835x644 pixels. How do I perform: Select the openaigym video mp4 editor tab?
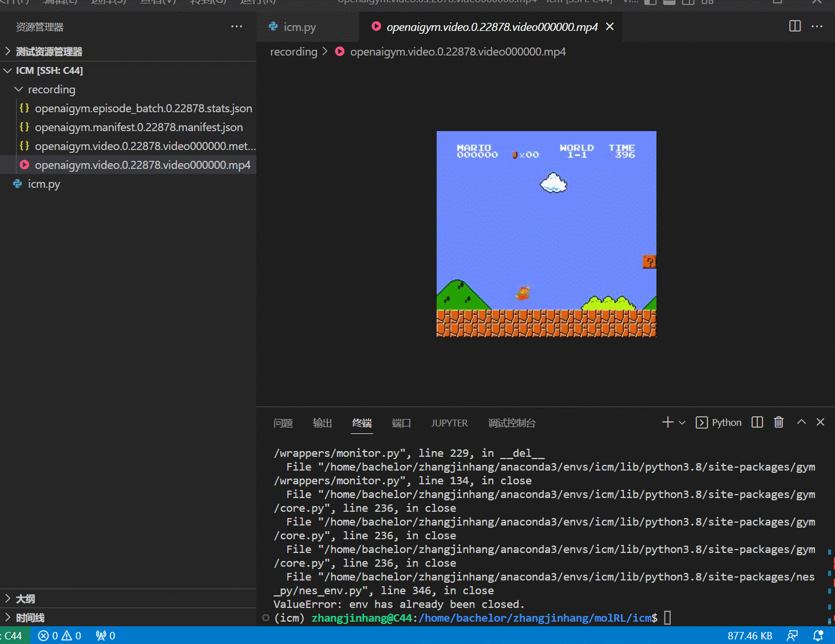[x=491, y=27]
